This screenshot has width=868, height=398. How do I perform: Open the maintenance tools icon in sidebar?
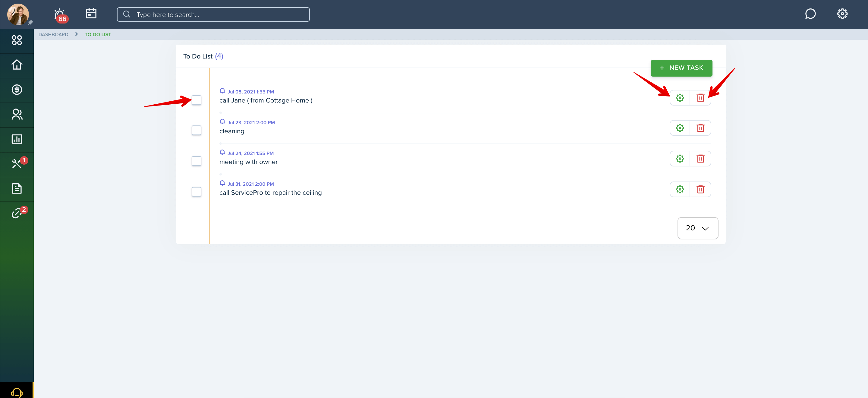click(x=17, y=164)
